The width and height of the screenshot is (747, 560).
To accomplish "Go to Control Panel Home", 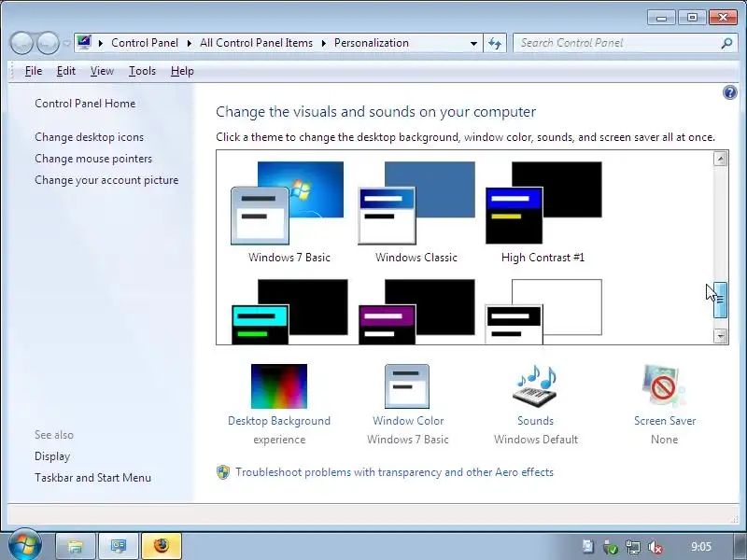I will pos(85,104).
